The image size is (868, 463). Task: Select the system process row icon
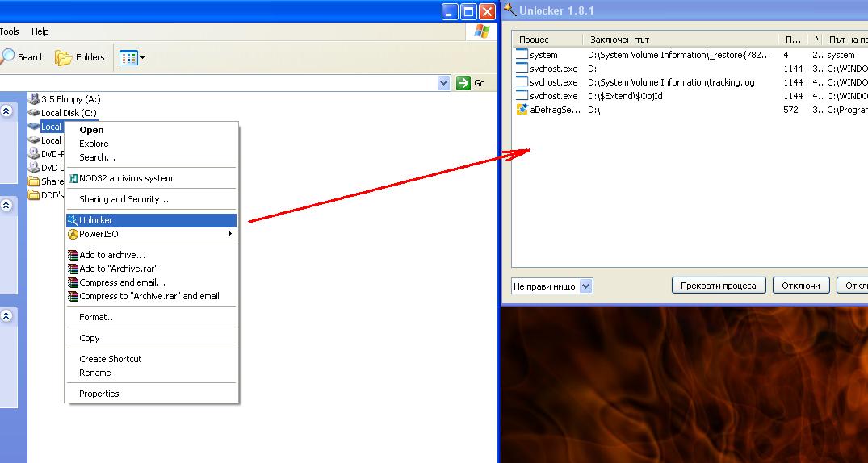tap(522, 55)
